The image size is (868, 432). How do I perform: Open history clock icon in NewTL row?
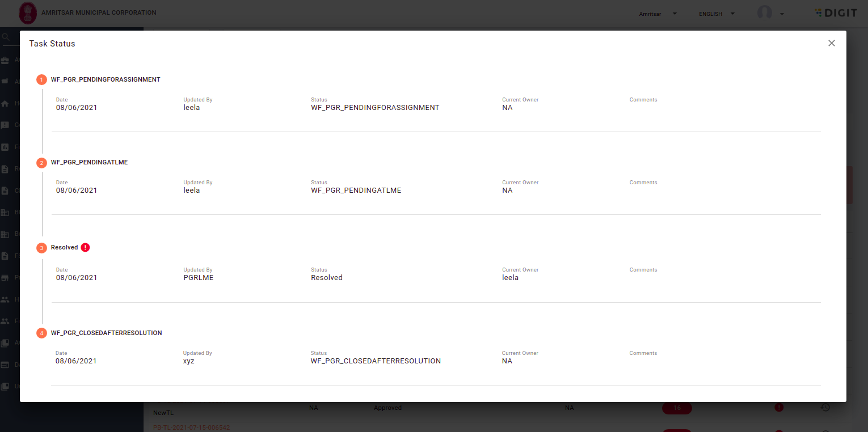pyautogui.click(x=825, y=407)
